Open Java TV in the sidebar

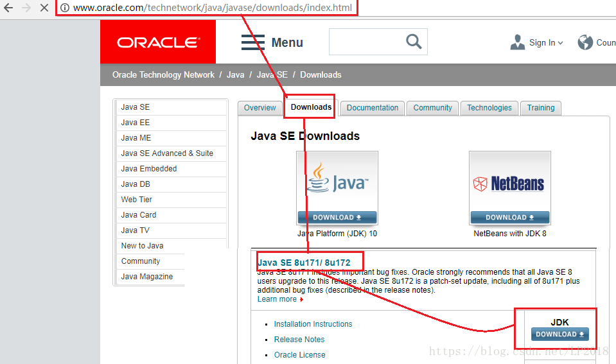click(171, 230)
